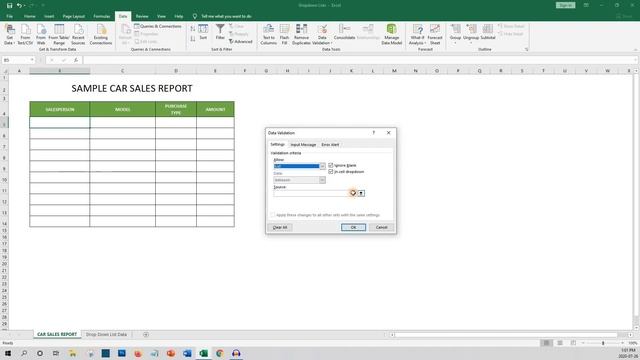Expand the Name Box dropdown

pos(32,60)
